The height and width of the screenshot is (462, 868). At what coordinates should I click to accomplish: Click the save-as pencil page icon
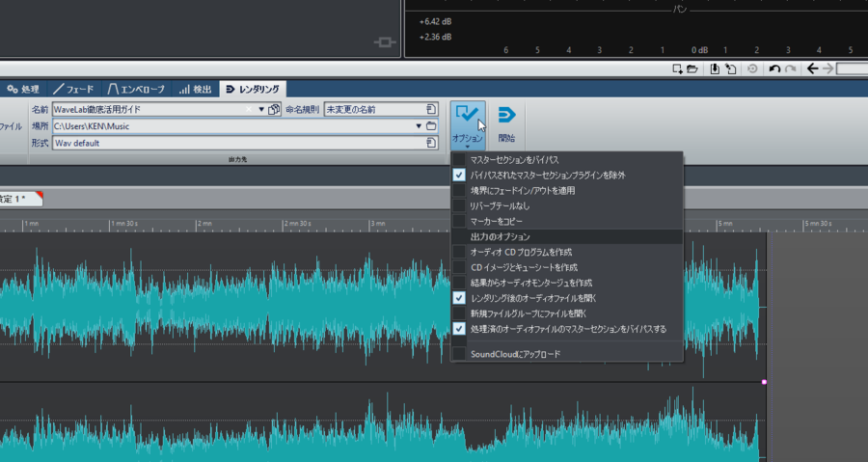tap(731, 69)
